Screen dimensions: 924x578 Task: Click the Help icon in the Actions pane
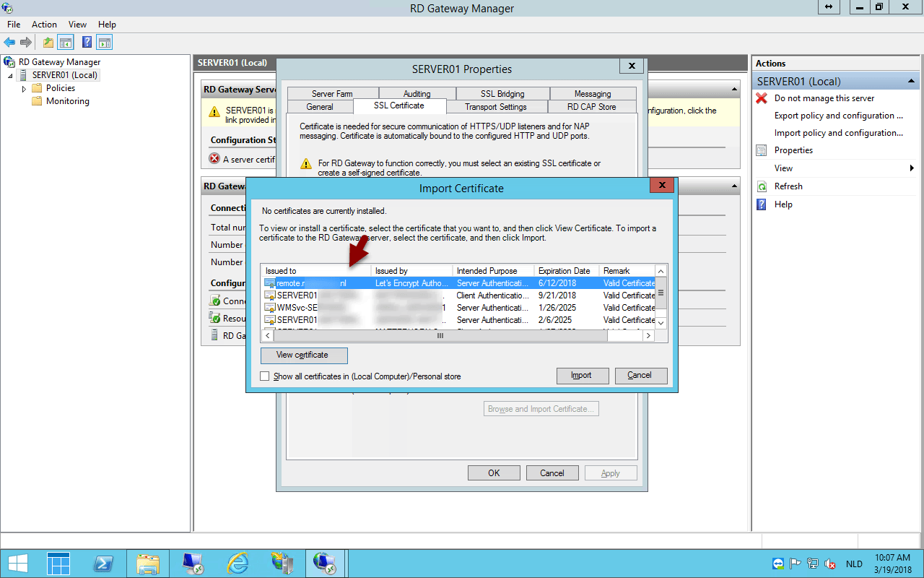pyautogui.click(x=762, y=204)
